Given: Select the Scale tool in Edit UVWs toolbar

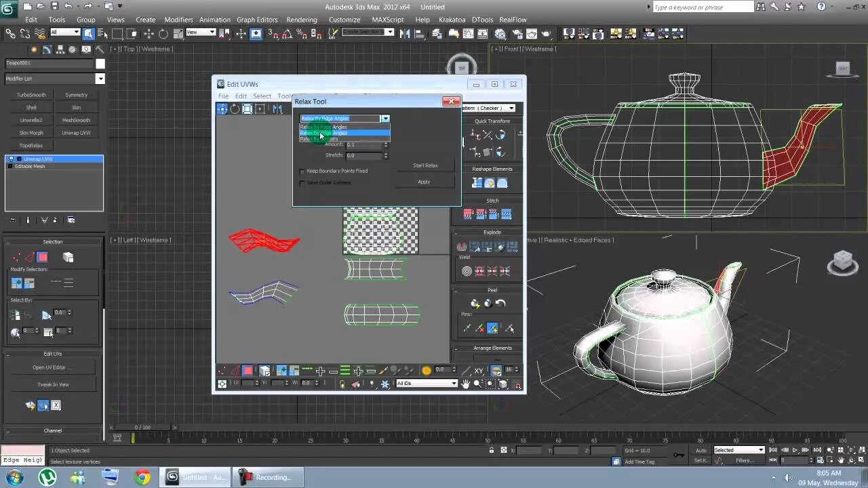Looking at the screenshot, I should click(x=248, y=109).
